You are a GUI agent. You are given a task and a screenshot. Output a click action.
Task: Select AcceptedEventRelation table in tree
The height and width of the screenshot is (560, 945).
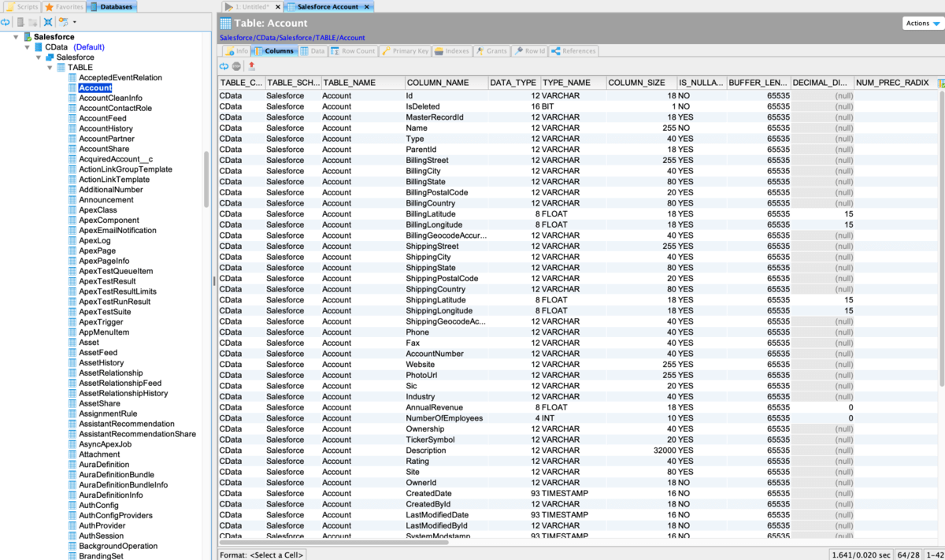pyautogui.click(x=120, y=78)
